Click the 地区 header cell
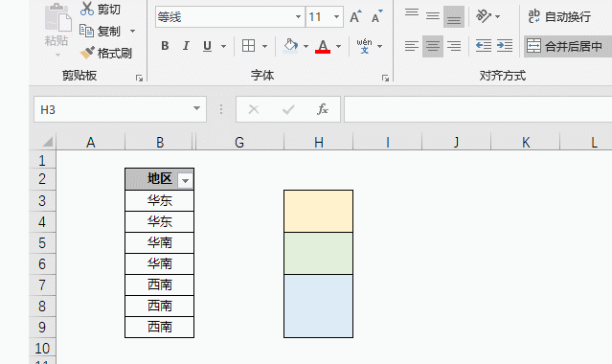 pos(159,179)
